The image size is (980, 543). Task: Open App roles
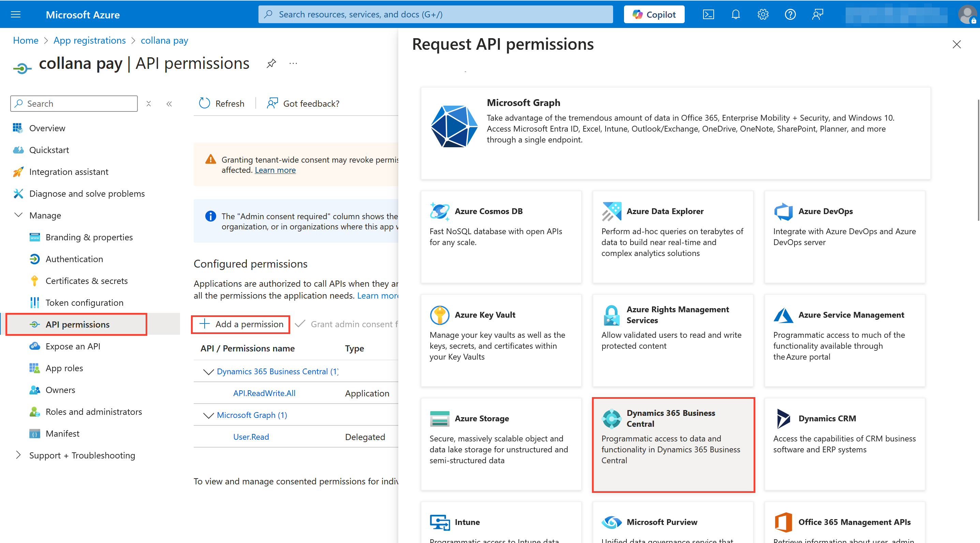tap(64, 368)
